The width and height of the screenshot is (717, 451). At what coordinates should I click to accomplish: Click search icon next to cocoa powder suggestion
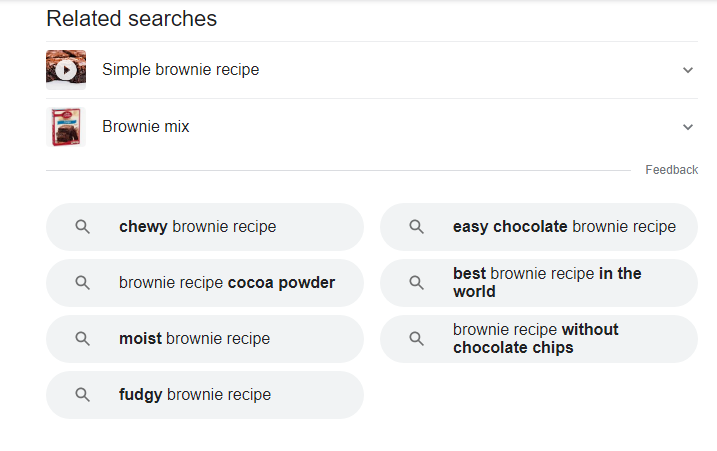pyautogui.click(x=83, y=283)
